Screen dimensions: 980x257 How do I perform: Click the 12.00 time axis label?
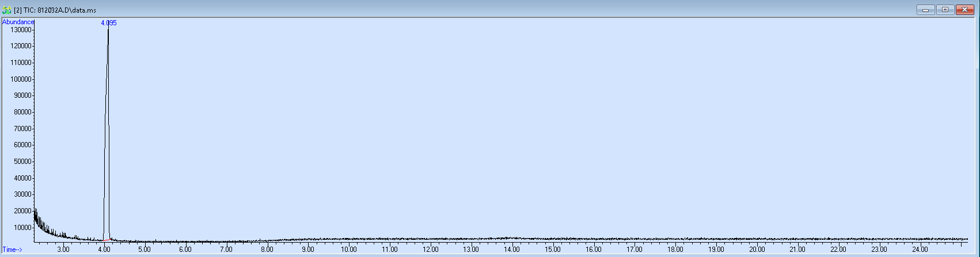(431, 250)
